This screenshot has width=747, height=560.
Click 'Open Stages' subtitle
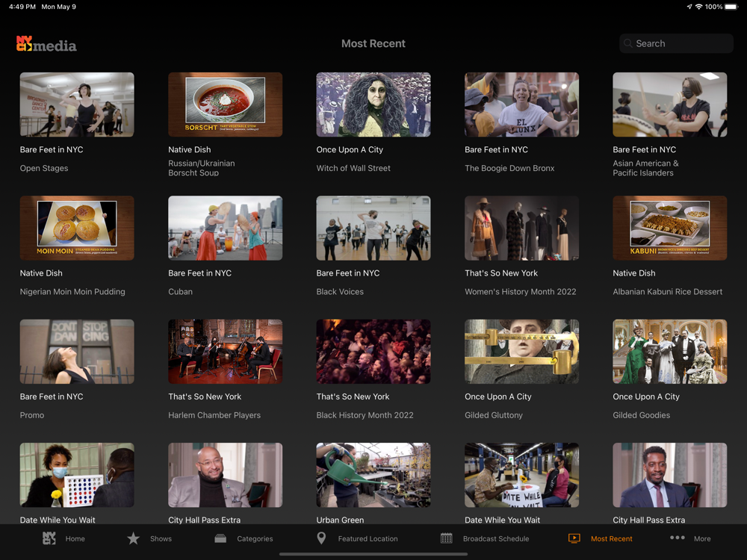[x=44, y=168]
